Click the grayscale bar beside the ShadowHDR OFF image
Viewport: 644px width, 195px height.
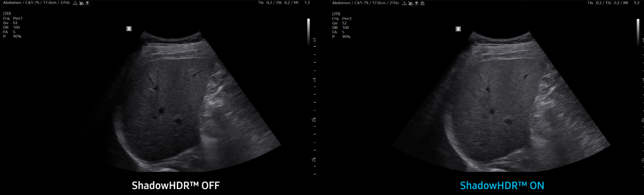pyautogui.click(x=309, y=32)
